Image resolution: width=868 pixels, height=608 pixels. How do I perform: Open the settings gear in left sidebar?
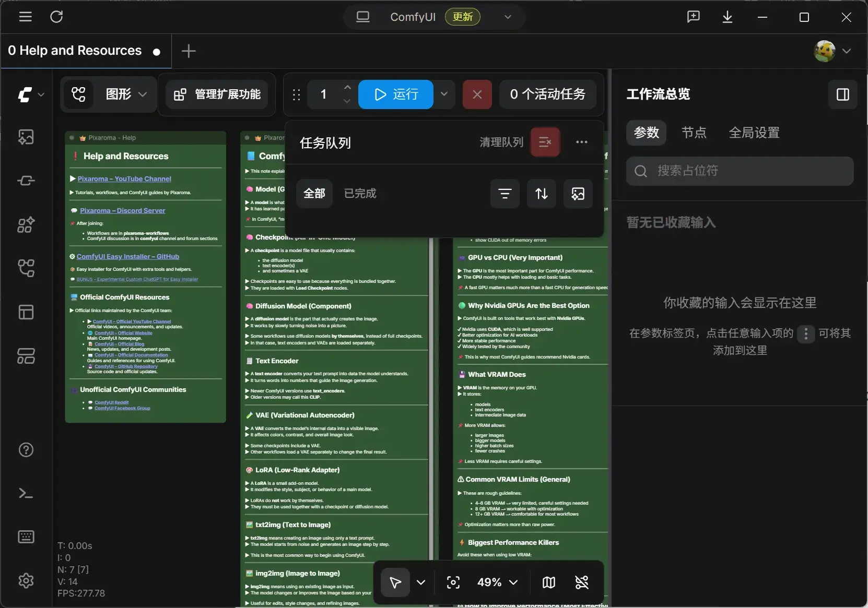coord(26,580)
